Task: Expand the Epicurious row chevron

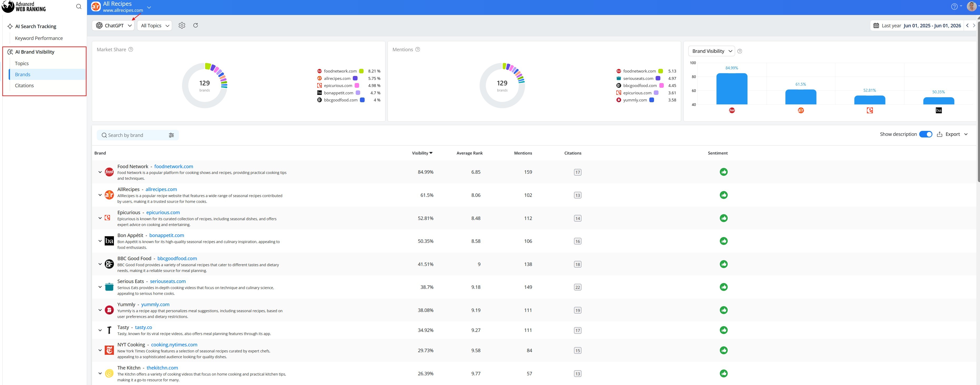Action: [100, 218]
